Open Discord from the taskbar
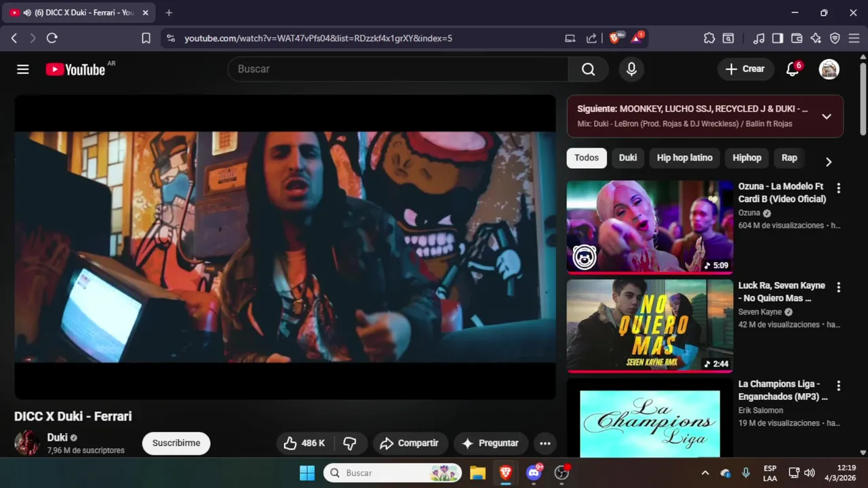This screenshot has height=488, width=868. click(534, 472)
